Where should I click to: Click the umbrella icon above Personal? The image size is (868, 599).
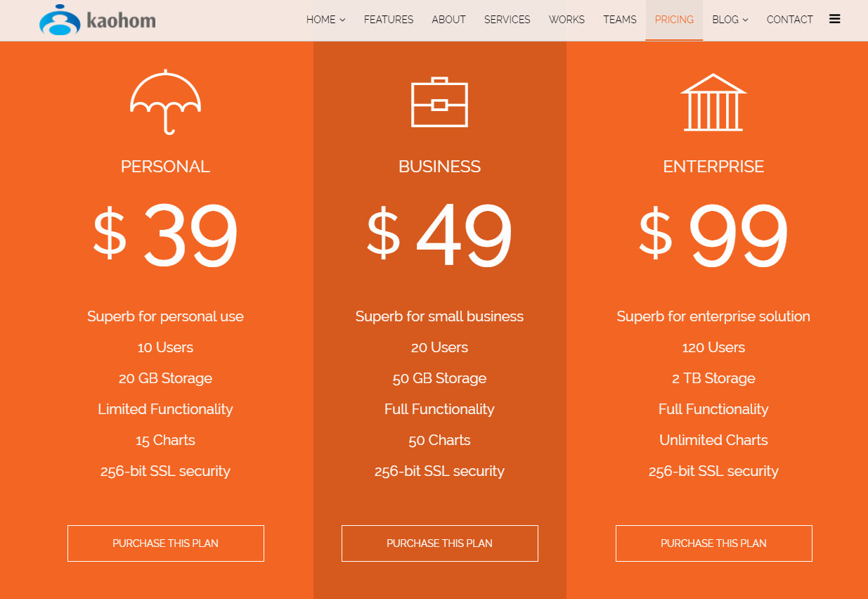pos(166,102)
